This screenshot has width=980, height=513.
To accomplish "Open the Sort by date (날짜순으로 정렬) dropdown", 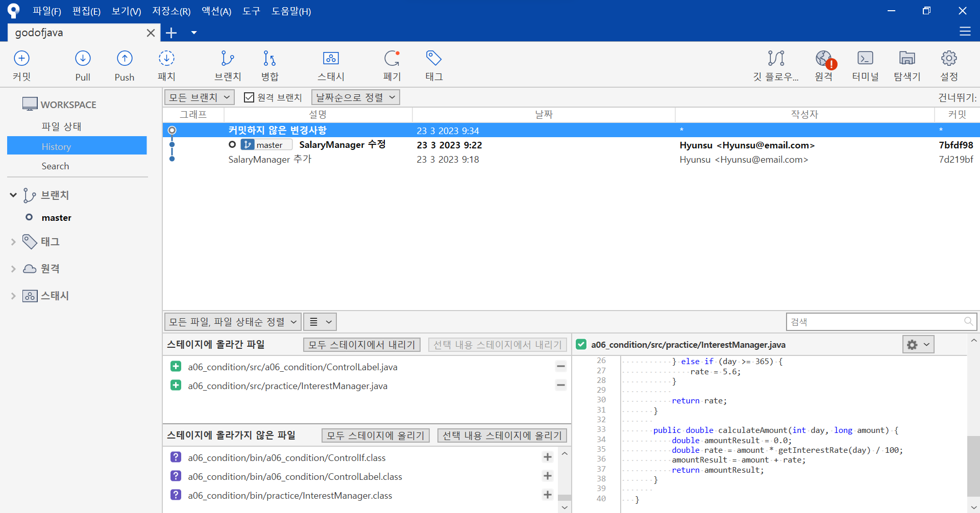I will pyautogui.click(x=355, y=97).
